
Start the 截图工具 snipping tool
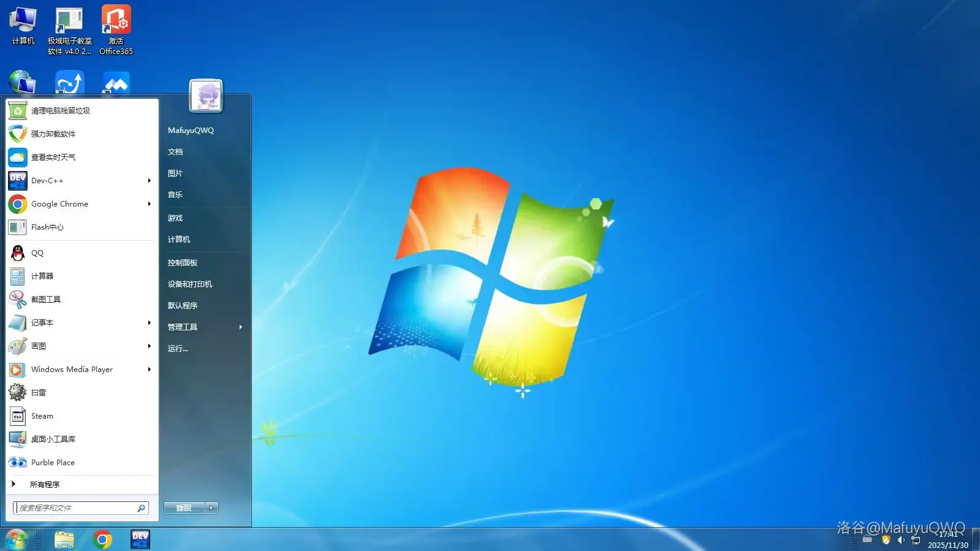82,300
